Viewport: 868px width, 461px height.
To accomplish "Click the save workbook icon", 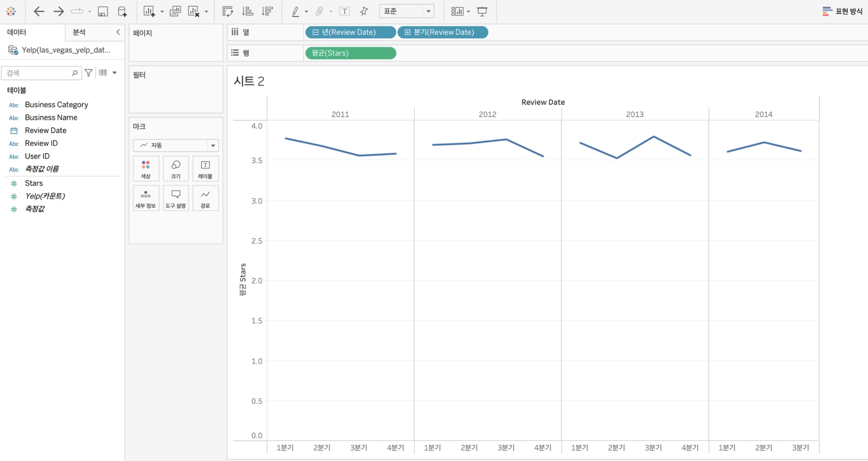I will point(102,12).
